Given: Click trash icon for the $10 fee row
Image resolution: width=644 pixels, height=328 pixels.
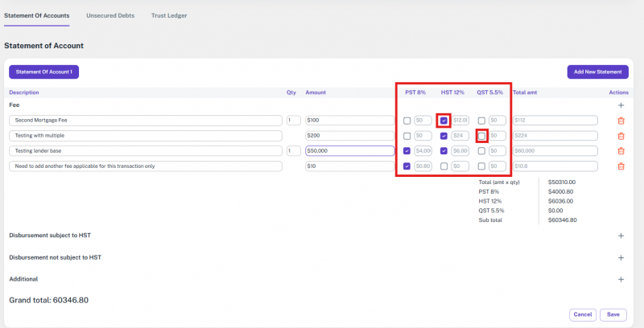Looking at the screenshot, I should pos(621,166).
